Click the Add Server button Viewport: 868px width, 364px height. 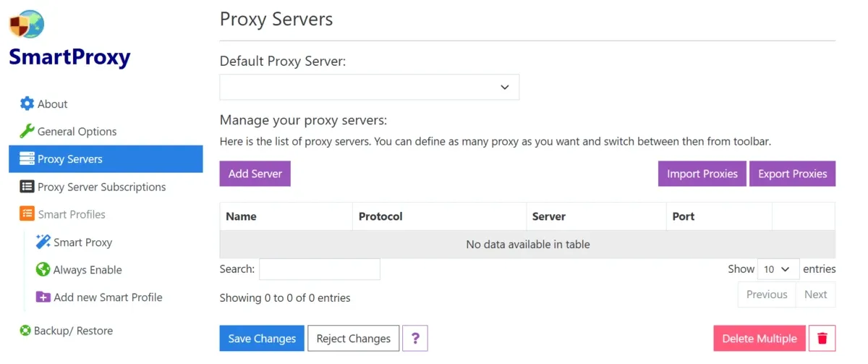pyautogui.click(x=255, y=174)
